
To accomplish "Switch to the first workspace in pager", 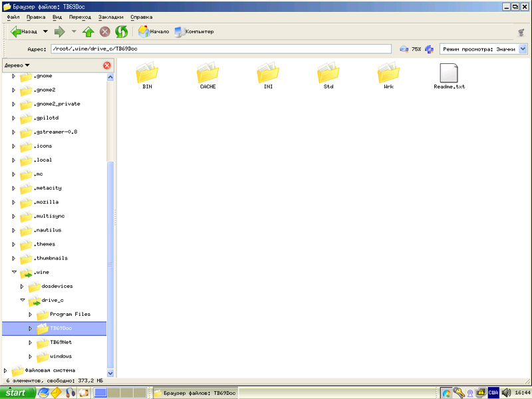I will pyautogui.click(x=100, y=393).
